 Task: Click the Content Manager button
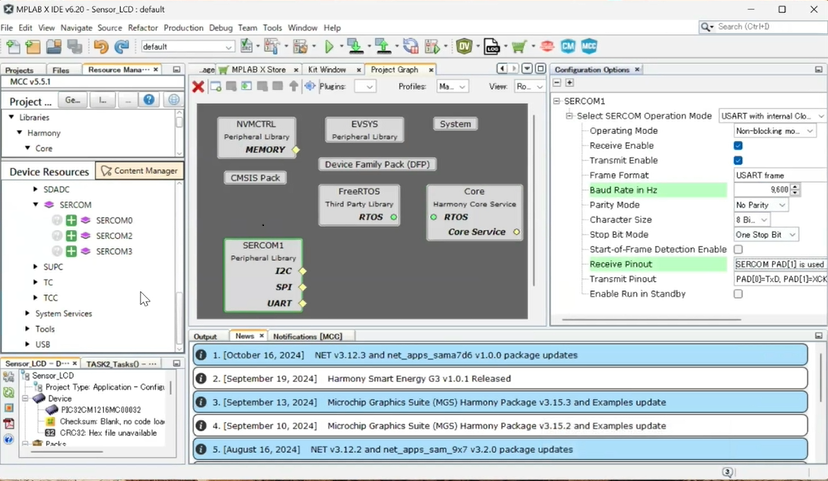point(142,171)
